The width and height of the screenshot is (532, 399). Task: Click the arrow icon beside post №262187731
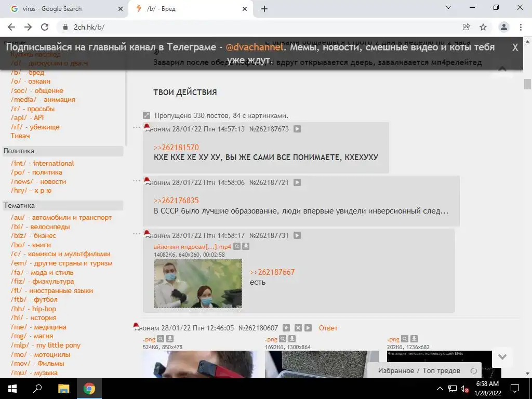pyautogui.click(x=297, y=235)
